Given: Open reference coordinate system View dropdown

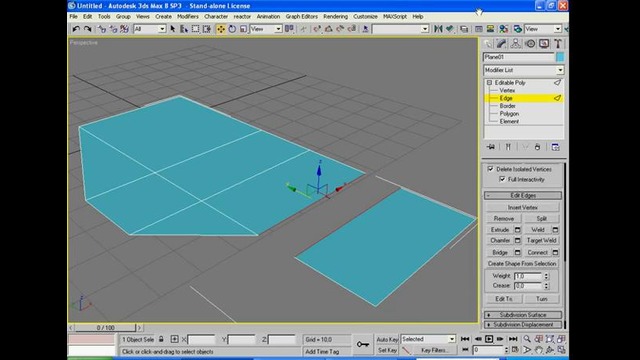Looking at the screenshot, I should 266,29.
